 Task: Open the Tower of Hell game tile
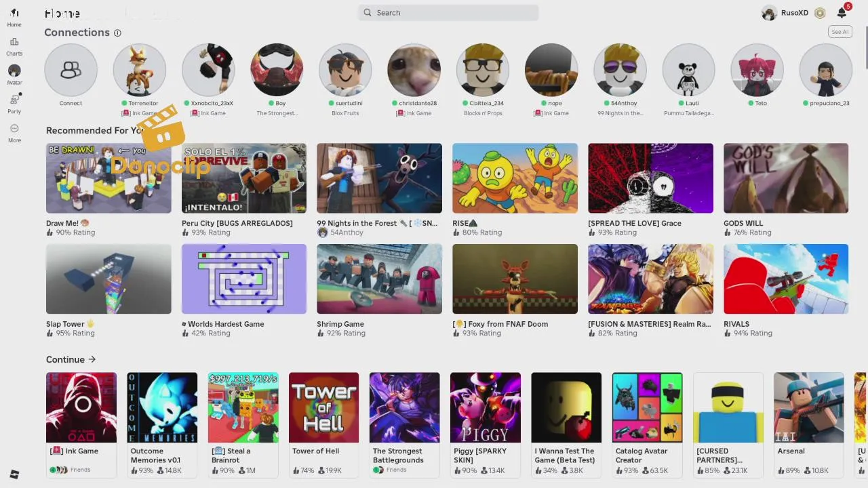(323, 407)
